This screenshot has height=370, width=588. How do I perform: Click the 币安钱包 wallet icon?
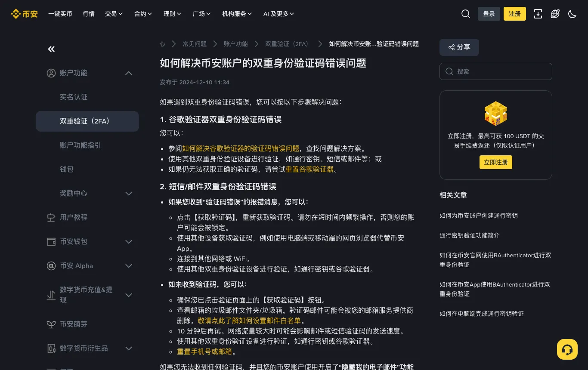51,242
